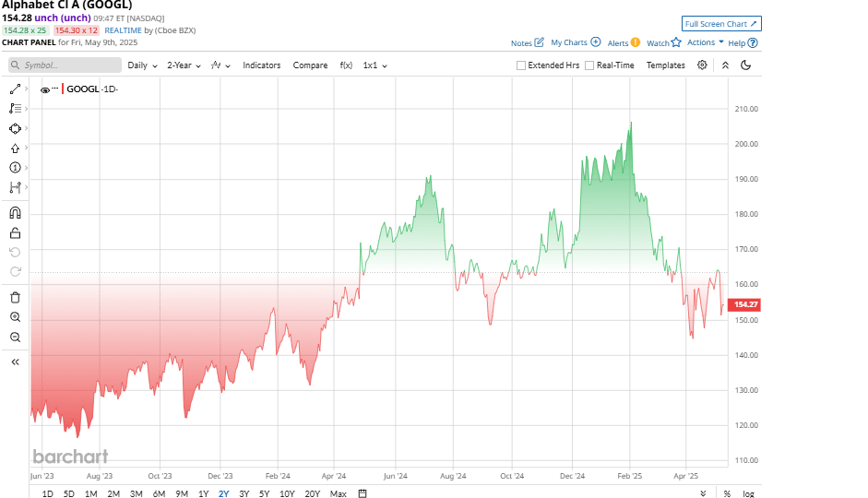Switch to the percent scale
Screen dimensions: 868x498
coord(727,493)
